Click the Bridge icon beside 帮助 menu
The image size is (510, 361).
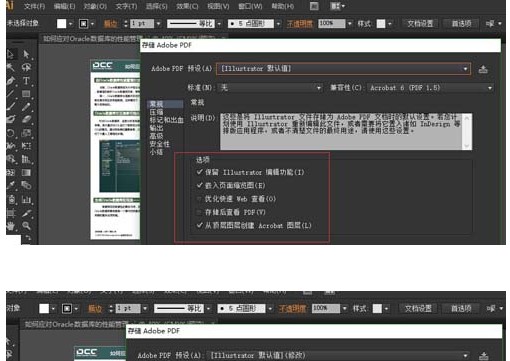click(314, 6)
